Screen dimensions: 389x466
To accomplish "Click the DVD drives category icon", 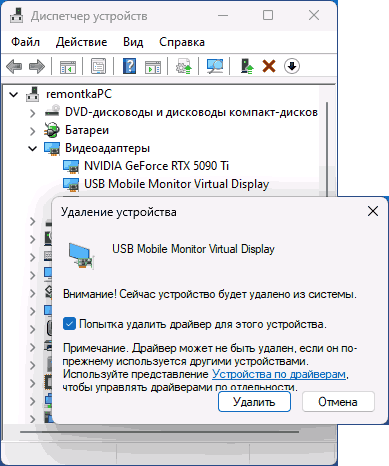I will click(52, 112).
